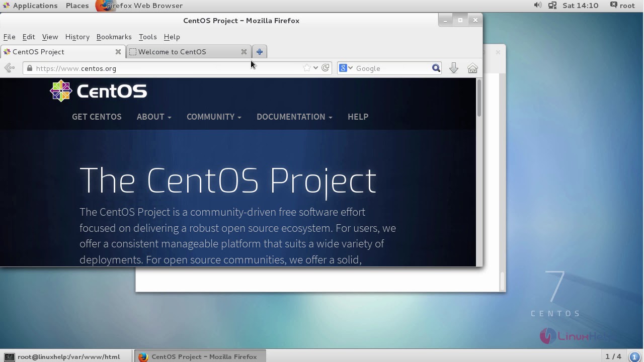Viewport: 644px width, 362px height.
Task: Open the root user menu
Action: click(x=622, y=6)
